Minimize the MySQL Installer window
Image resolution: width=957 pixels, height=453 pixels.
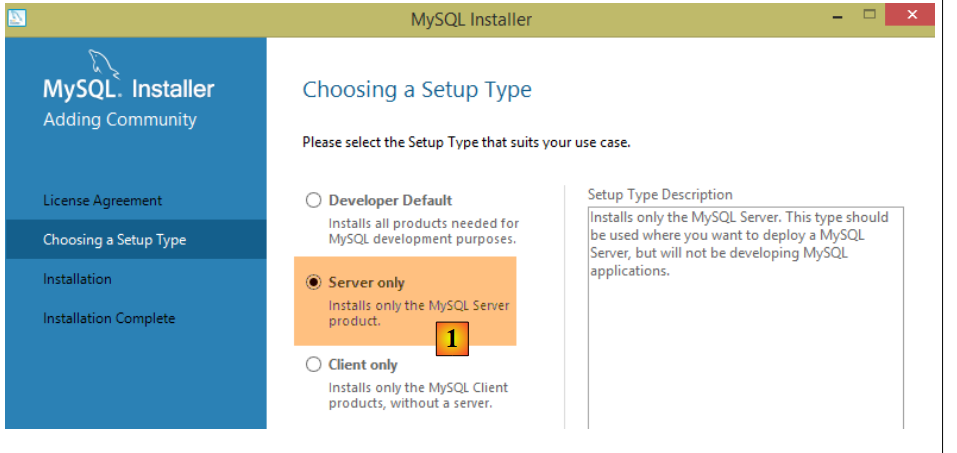click(x=836, y=16)
